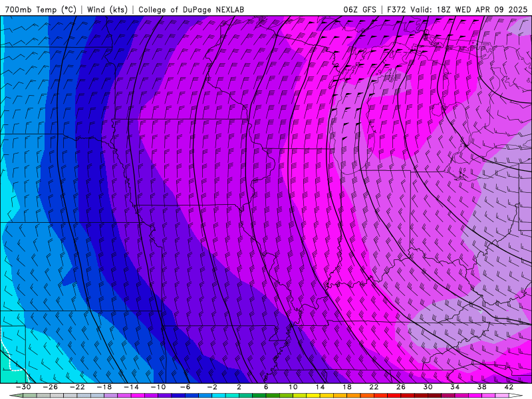532x399 pixels.
Task: Click the -26 legend value
Action: [51, 387]
